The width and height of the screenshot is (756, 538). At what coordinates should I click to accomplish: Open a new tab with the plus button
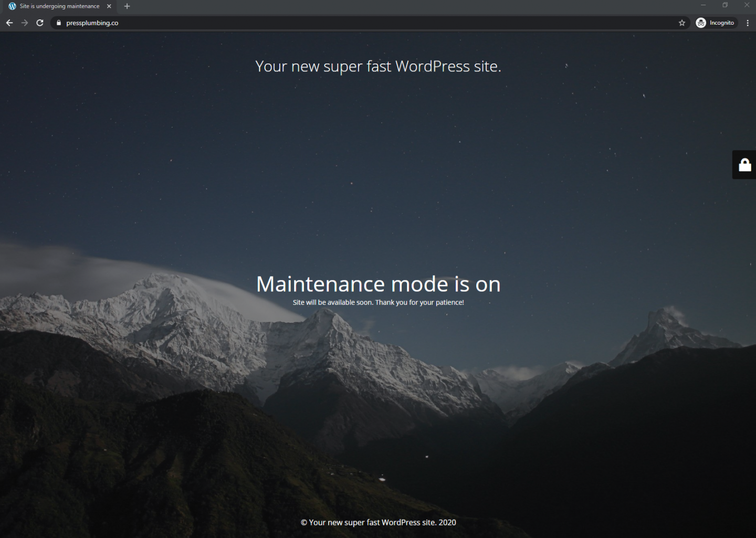coord(127,6)
